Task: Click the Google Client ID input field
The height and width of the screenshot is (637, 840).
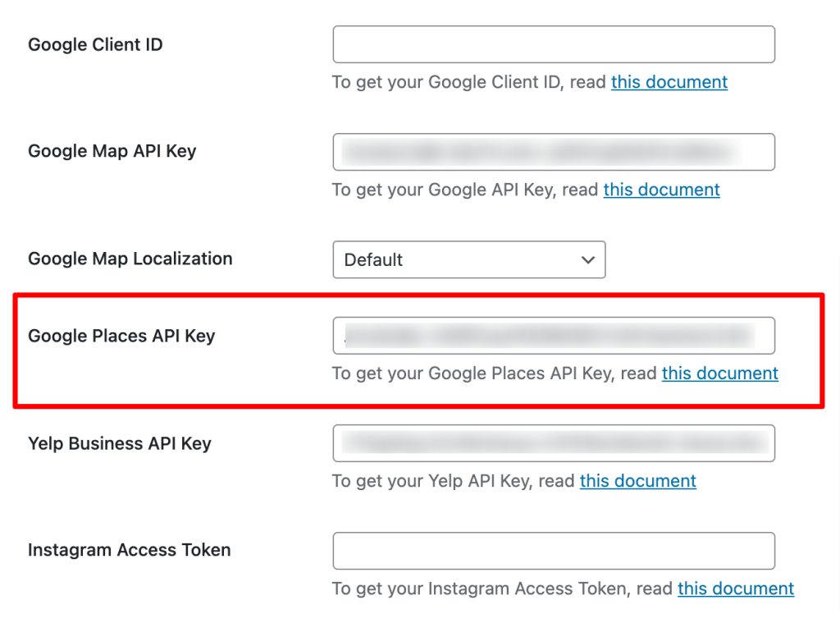Action: coord(554,44)
